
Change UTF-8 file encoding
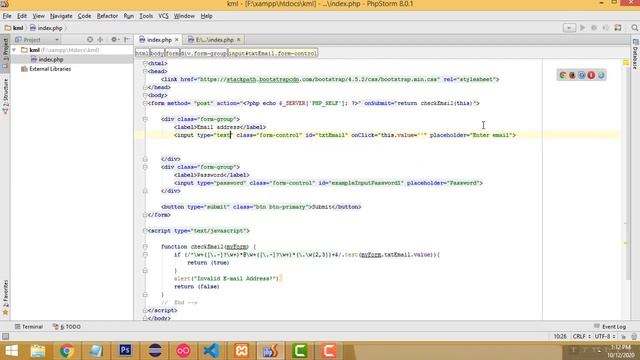pos(604,336)
